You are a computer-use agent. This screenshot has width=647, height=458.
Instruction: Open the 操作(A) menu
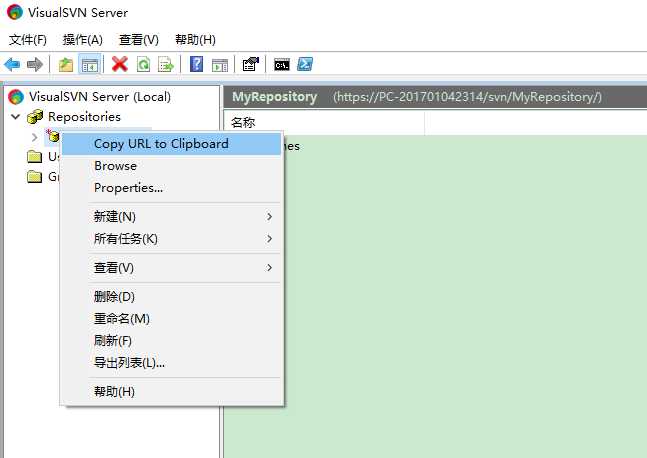pos(83,40)
